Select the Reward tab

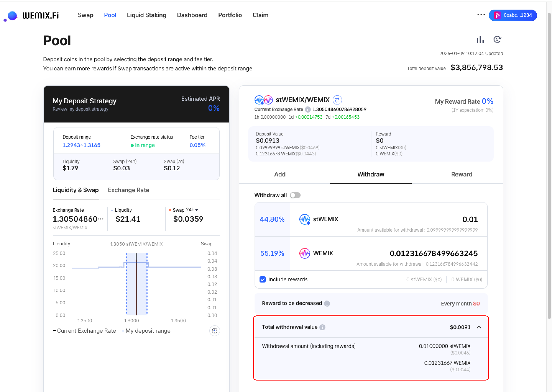tap(461, 174)
